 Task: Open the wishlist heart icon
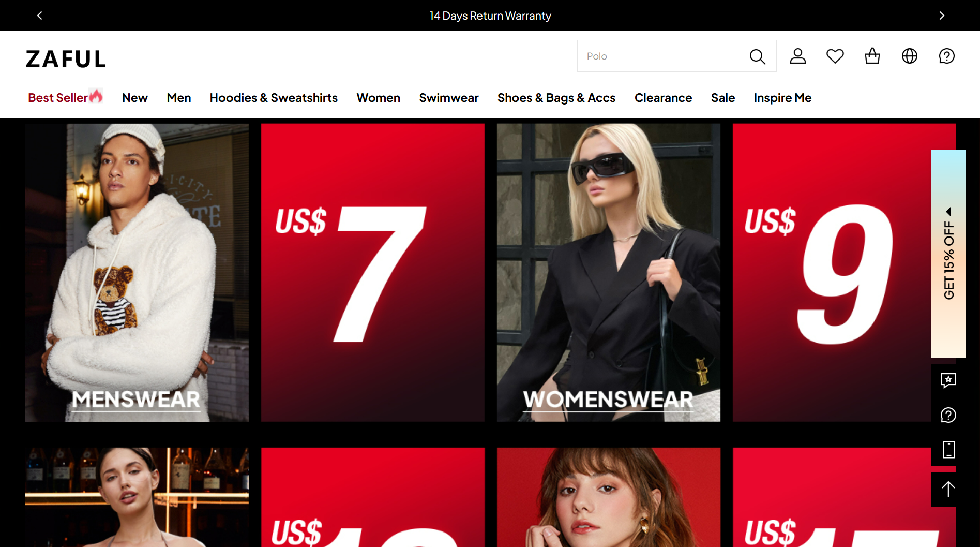(x=835, y=56)
